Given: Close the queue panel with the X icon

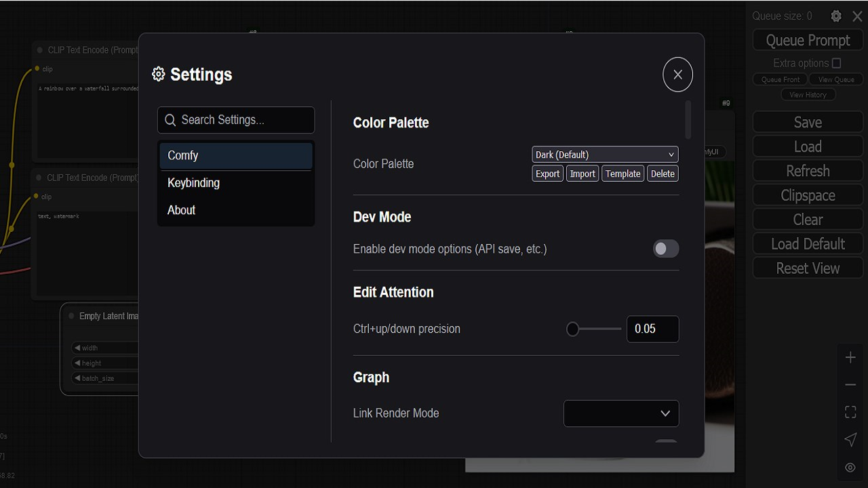Looking at the screenshot, I should [x=857, y=16].
